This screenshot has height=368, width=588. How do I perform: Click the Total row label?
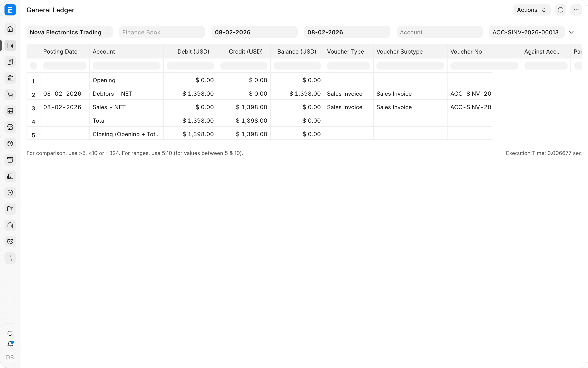99,121
